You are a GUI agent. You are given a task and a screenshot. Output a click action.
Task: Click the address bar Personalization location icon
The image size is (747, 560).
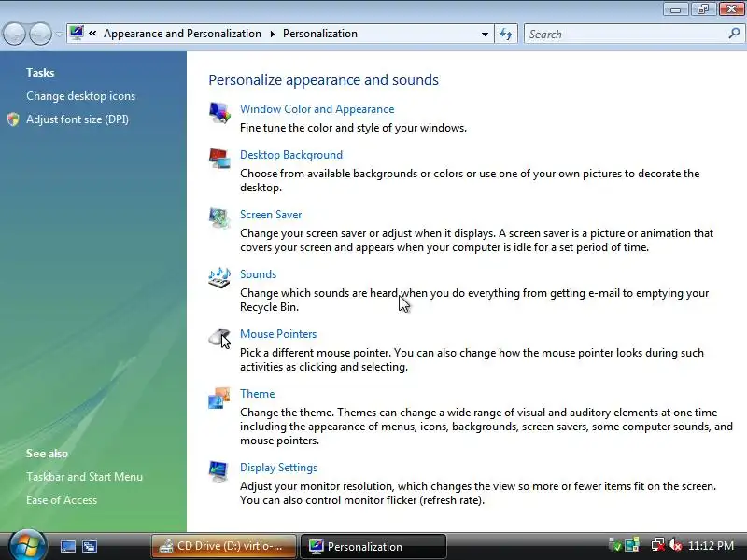(77, 34)
